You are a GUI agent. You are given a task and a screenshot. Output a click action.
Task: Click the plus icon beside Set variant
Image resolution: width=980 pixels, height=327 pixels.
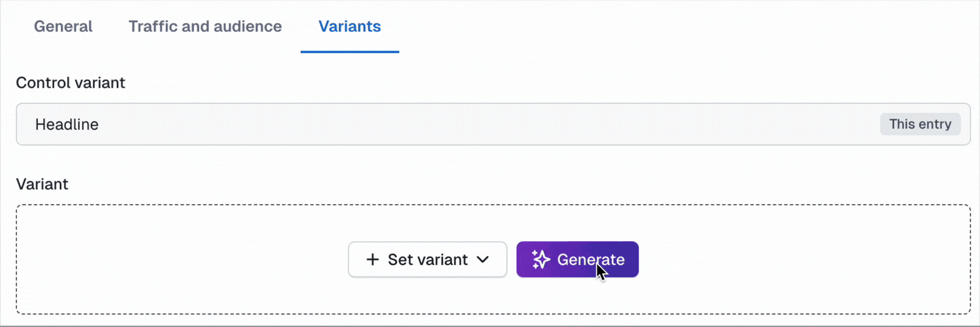tap(373, 260)
